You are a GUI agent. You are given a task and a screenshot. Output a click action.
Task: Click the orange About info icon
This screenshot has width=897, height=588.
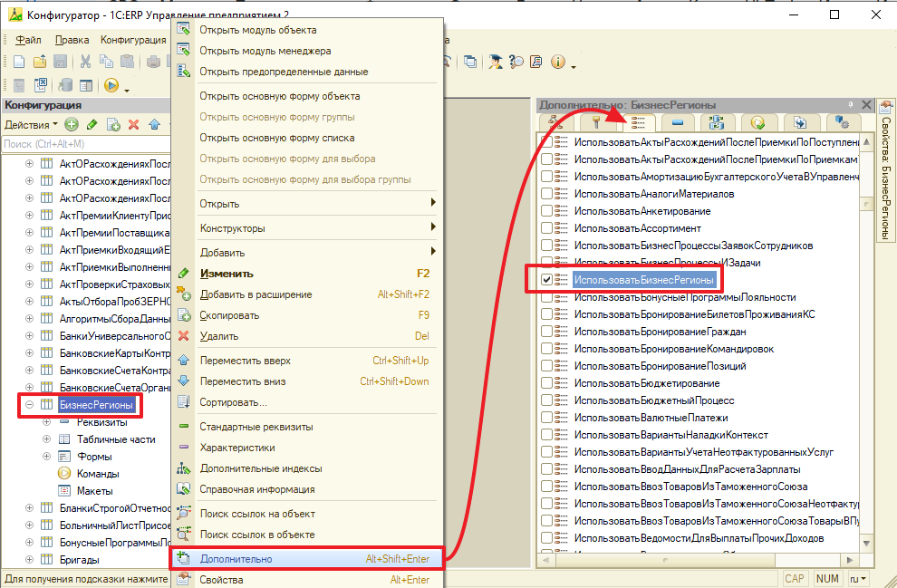point(558,62)
